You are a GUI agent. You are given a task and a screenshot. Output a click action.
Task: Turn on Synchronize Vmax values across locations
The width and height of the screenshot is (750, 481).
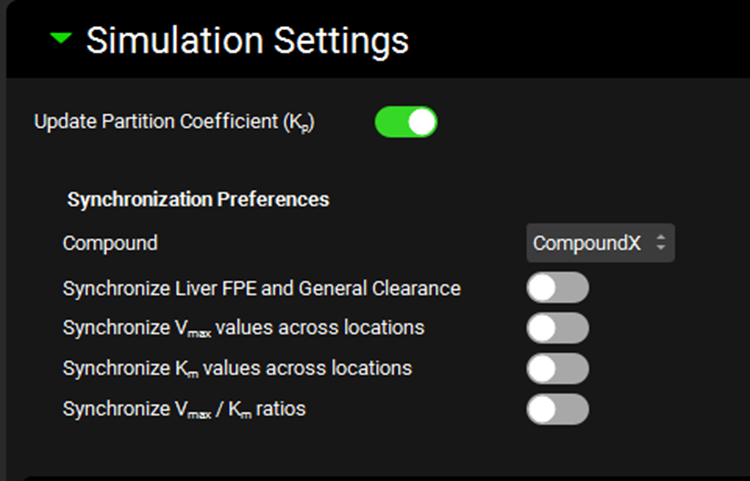point(557,328)
